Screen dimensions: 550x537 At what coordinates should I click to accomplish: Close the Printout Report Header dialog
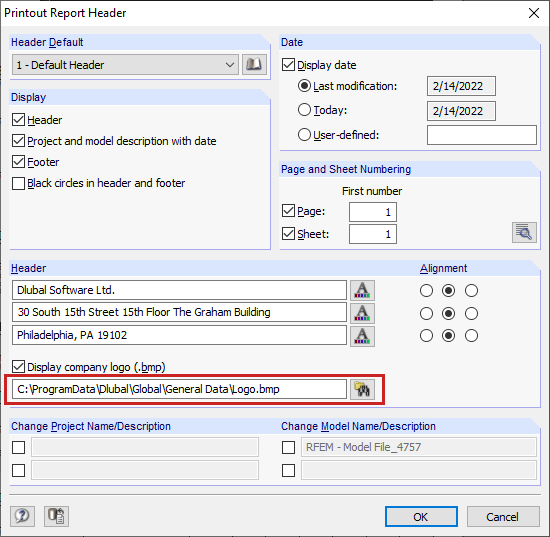[534, 13]
